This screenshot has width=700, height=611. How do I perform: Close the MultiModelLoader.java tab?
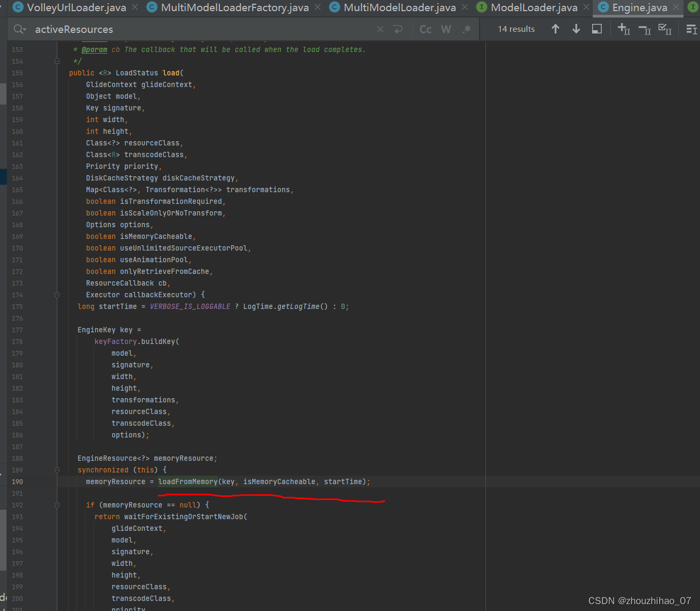click(x=465, y=7)
